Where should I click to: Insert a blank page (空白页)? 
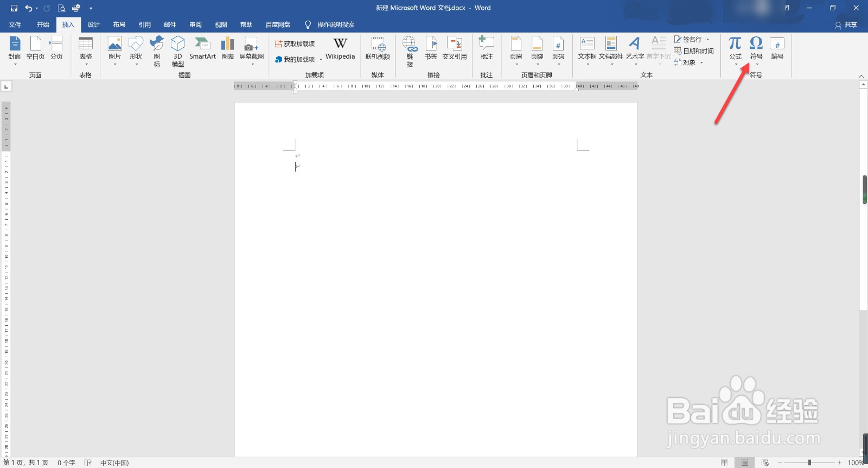[35, 48]
